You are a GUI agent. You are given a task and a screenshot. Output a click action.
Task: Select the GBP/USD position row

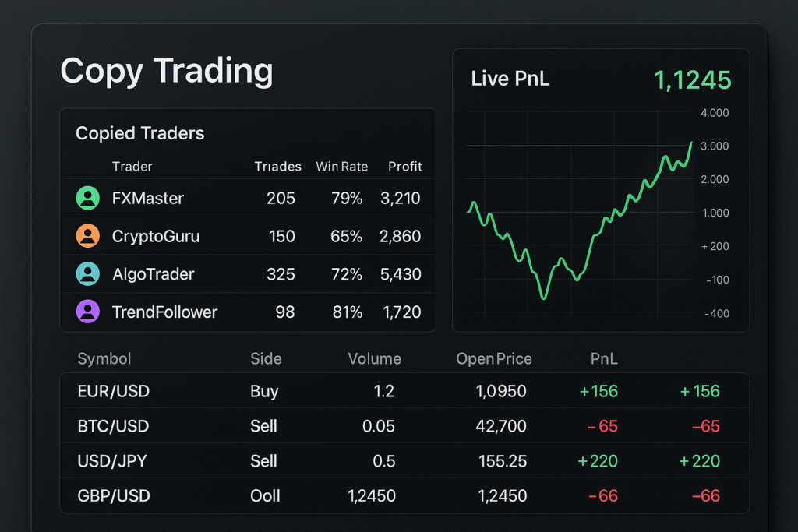(x=113, y=496)
